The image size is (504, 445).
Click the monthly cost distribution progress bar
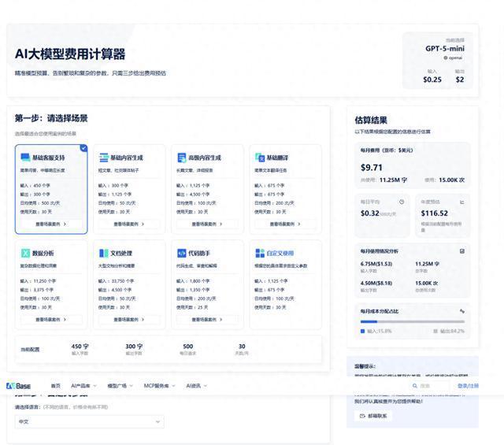(413, 321)
